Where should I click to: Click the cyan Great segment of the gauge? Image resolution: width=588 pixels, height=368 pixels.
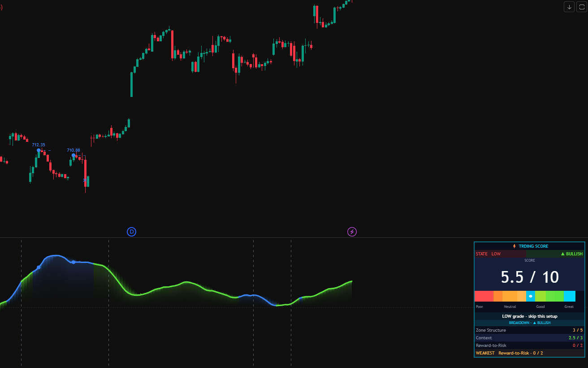click(x=569, y=296)
